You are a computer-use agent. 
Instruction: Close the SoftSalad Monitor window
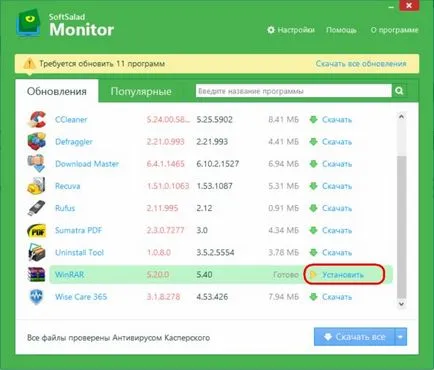point(409,5)
